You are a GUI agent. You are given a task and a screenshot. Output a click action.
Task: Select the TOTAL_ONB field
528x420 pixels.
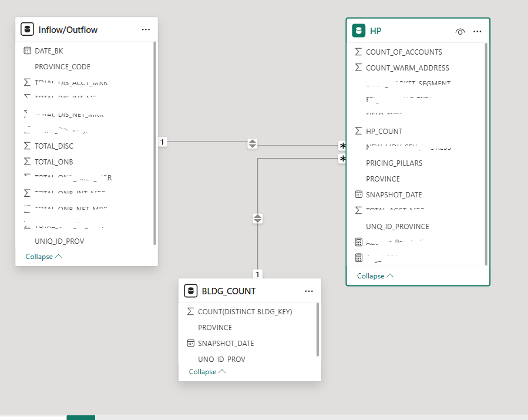click(x=54, y=162)
